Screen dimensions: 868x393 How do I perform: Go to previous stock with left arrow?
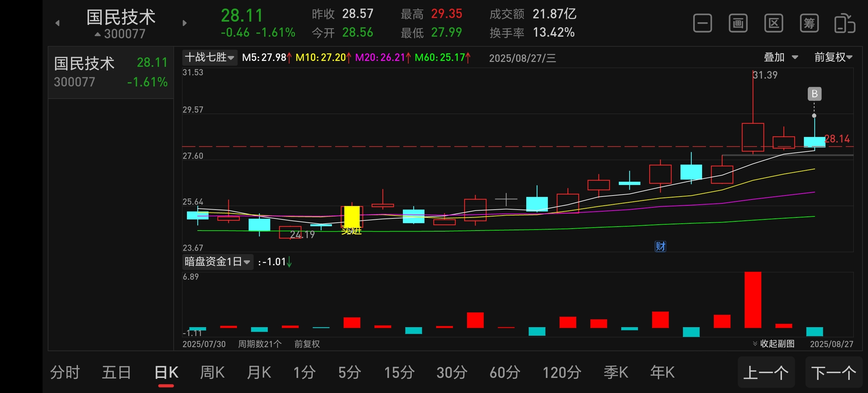coord(58,23)
